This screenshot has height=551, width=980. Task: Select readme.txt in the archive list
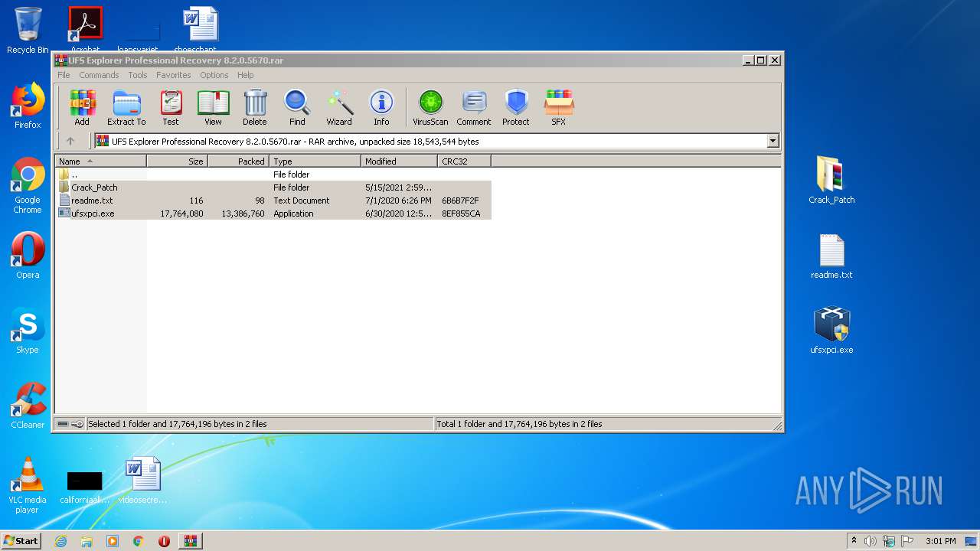(273, 201)
